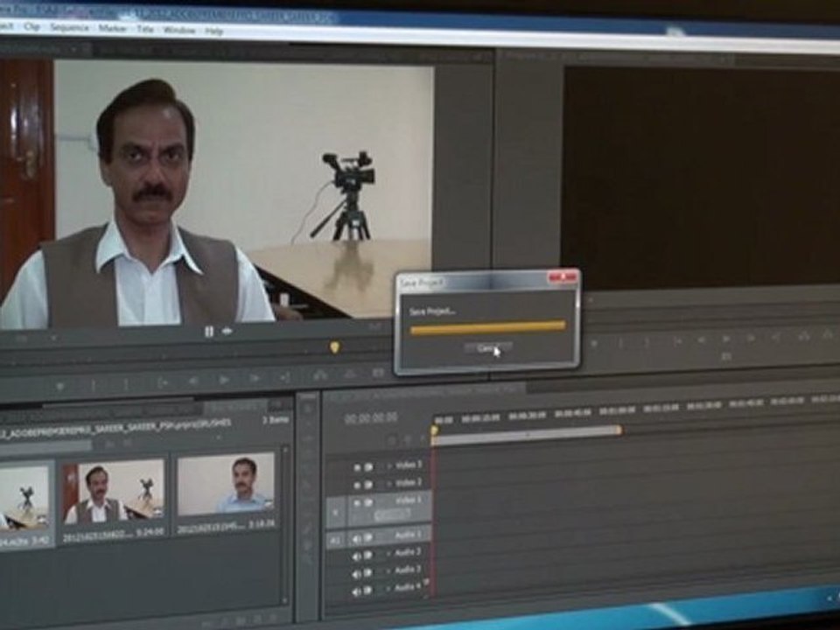This screenshot has height=630, width=840.
Task: Mute Audio 1 track speaker
Action: coord(357,538)
